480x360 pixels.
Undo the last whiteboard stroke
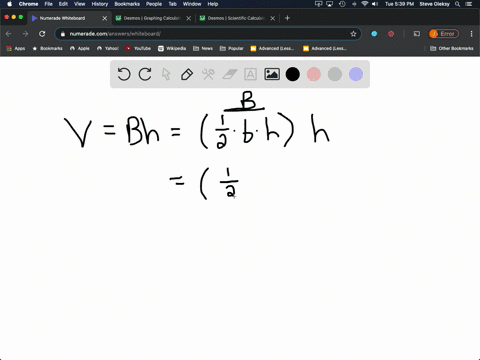coord(124,74)
